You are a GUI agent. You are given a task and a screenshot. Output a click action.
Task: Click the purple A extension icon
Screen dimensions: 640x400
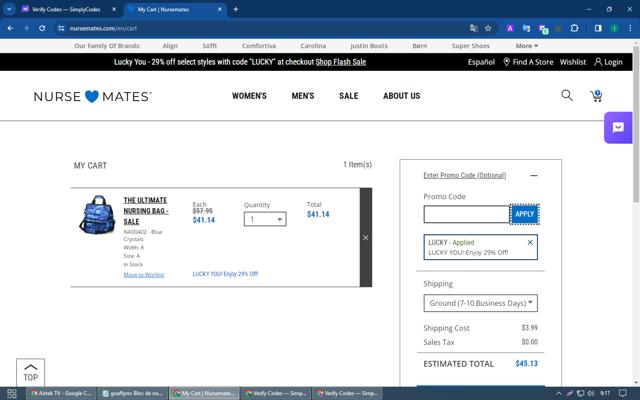click(510, 28)
